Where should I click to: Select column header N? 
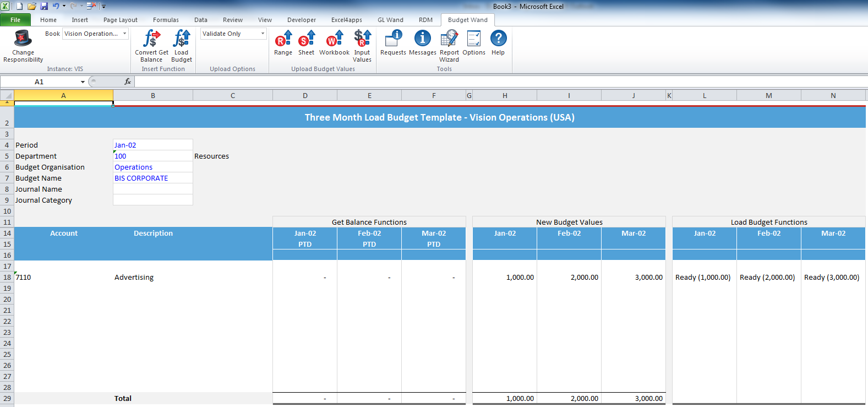click(833, 96)
